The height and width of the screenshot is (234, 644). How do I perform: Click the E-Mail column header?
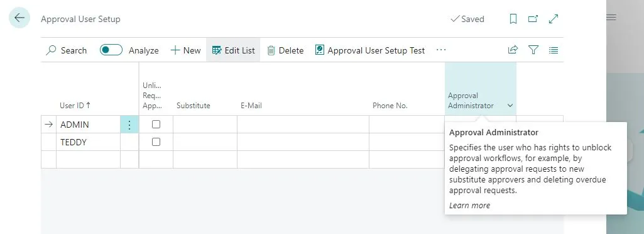point(251,105)
